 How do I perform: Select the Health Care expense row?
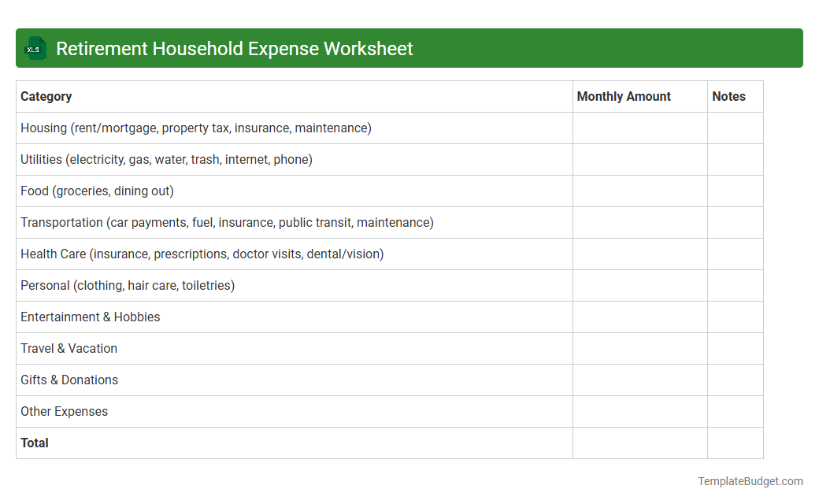202,254
